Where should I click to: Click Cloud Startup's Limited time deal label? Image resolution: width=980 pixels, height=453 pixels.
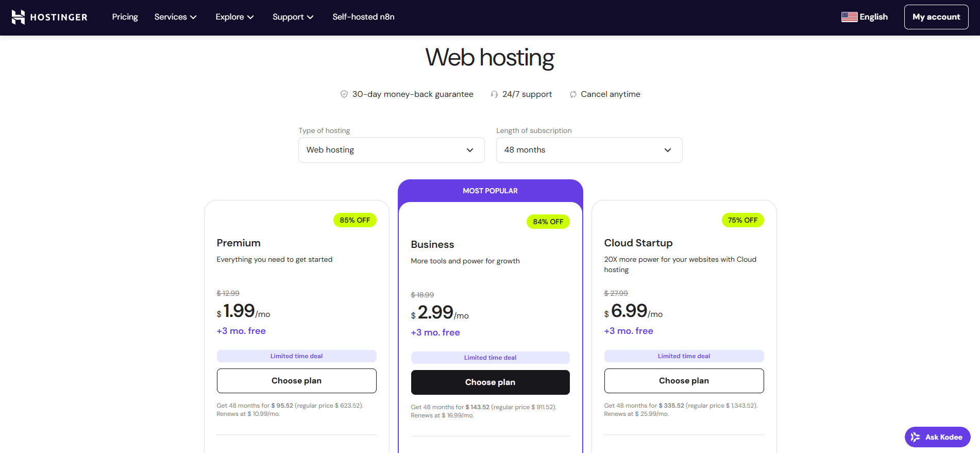pos(684,356)
